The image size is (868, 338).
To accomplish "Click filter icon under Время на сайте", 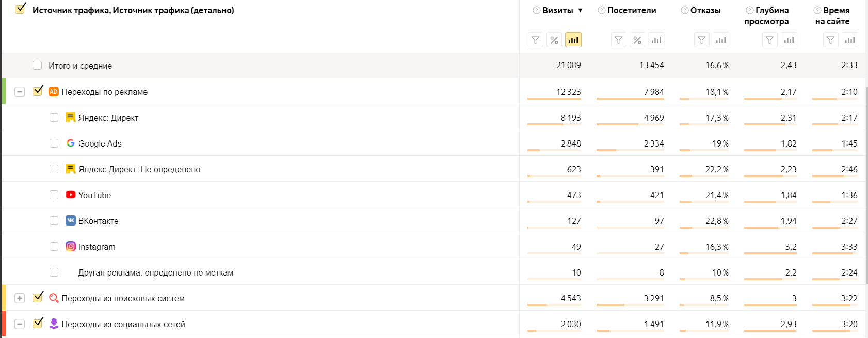I will [830, 40].
